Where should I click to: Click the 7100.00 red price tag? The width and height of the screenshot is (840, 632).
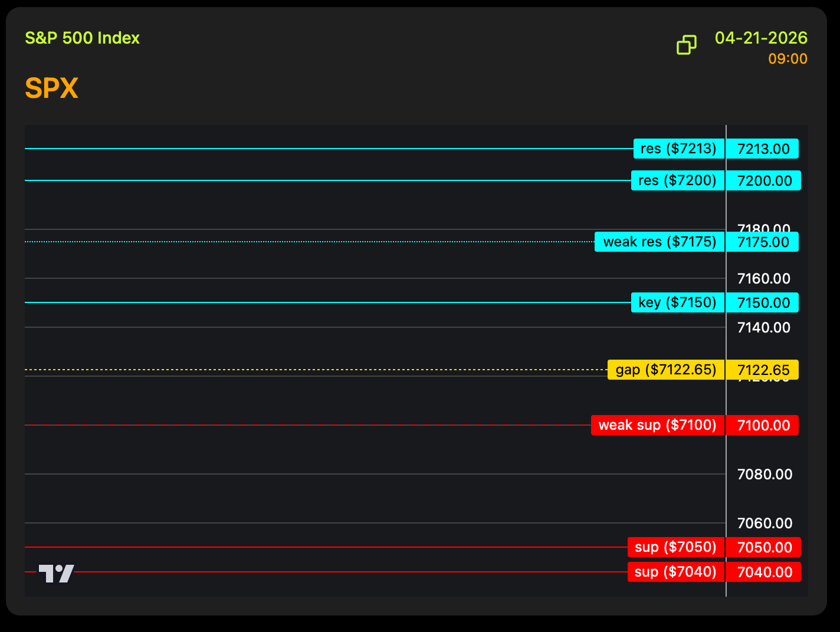click(x=763, y=425)
